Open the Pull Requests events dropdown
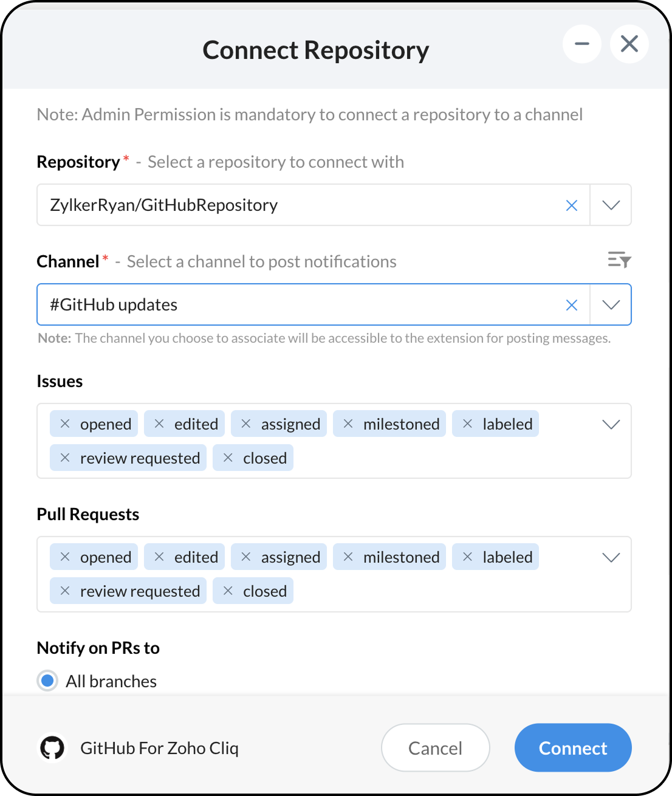The height and width of the screenshot is (796, 672). tap(611, 557)
